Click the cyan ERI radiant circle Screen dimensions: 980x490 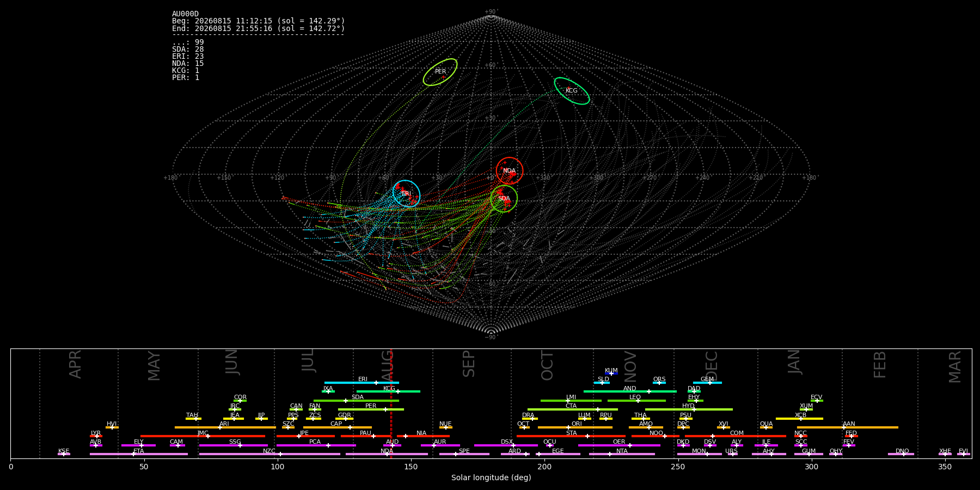407,193
